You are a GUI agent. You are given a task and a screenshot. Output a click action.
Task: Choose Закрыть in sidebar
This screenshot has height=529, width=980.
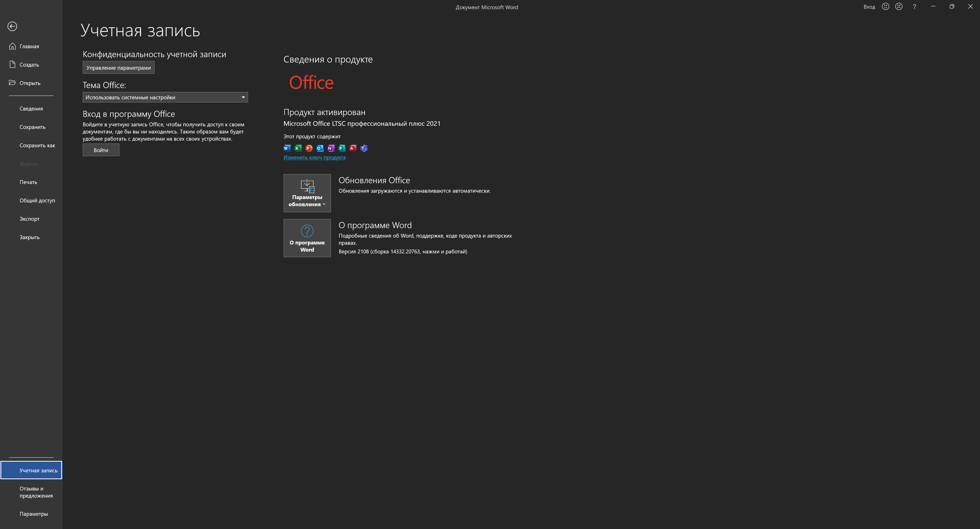click(31, 237)
